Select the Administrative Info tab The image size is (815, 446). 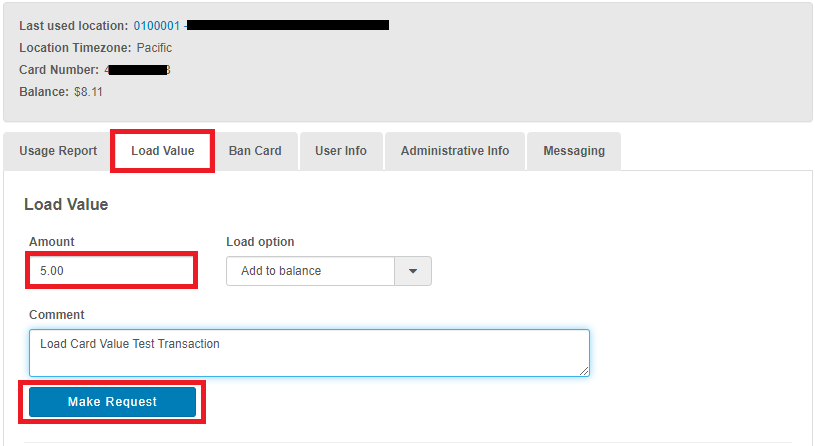455,151
